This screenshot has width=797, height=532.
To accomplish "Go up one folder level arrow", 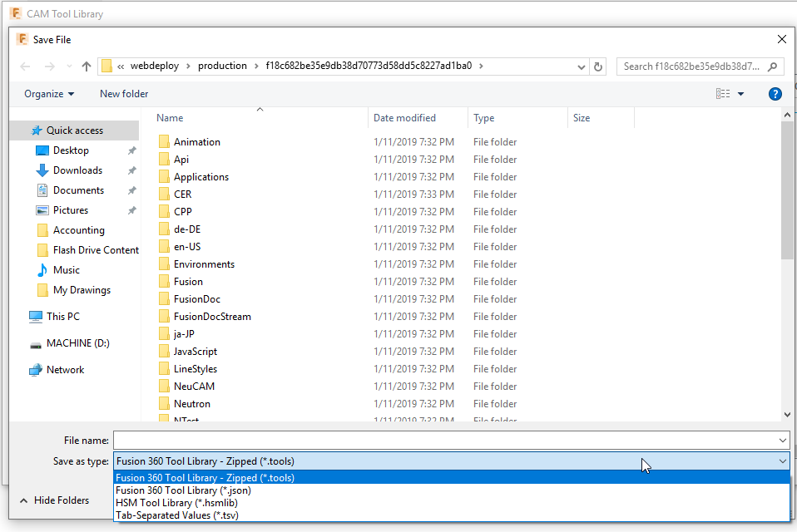I will point(87,66).
